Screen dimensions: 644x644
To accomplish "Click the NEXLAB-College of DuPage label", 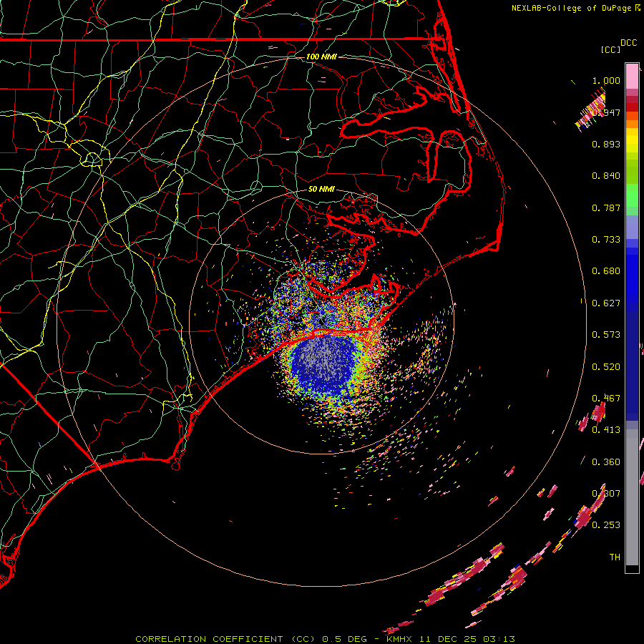I will tap(571, 8).
